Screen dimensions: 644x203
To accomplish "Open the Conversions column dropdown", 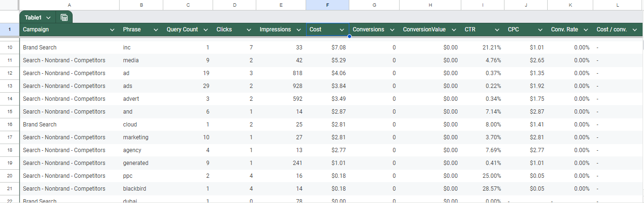I will (392, 29).
